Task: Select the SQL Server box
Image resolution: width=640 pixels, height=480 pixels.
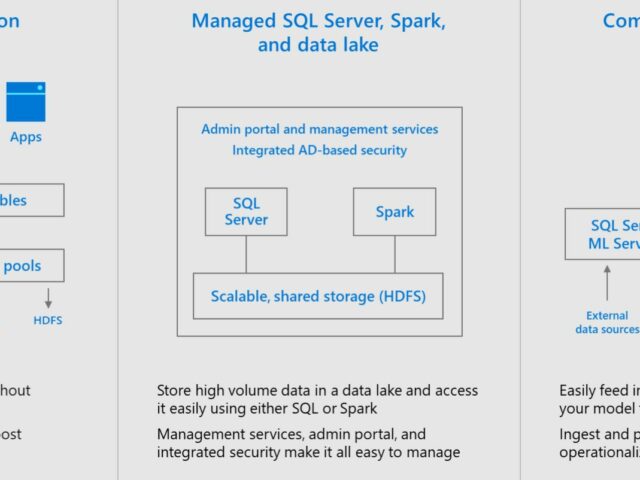Action: coord(246,211)
